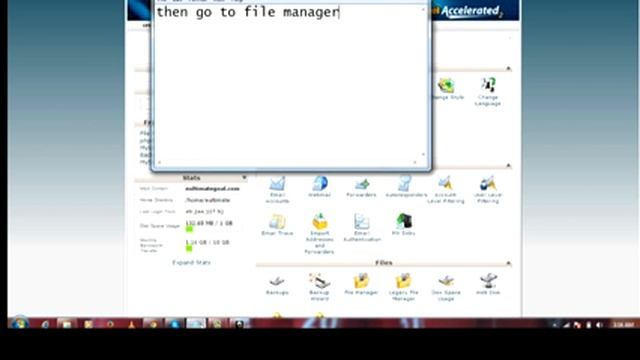640x360 pixels.
Task: Open the User Level Filtering icon
Action: click(488, 183)
